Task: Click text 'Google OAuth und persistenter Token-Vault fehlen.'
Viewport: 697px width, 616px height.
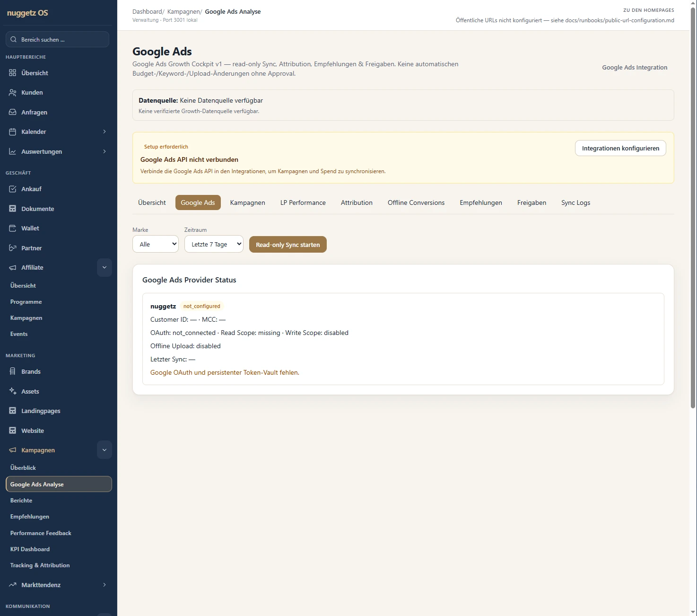Action: (x=225, y=372)
